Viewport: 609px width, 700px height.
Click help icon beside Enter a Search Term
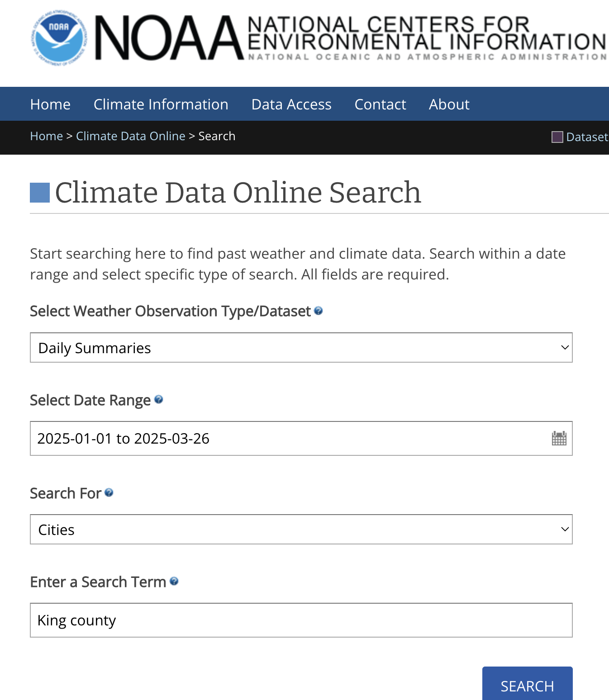point(174,581)
